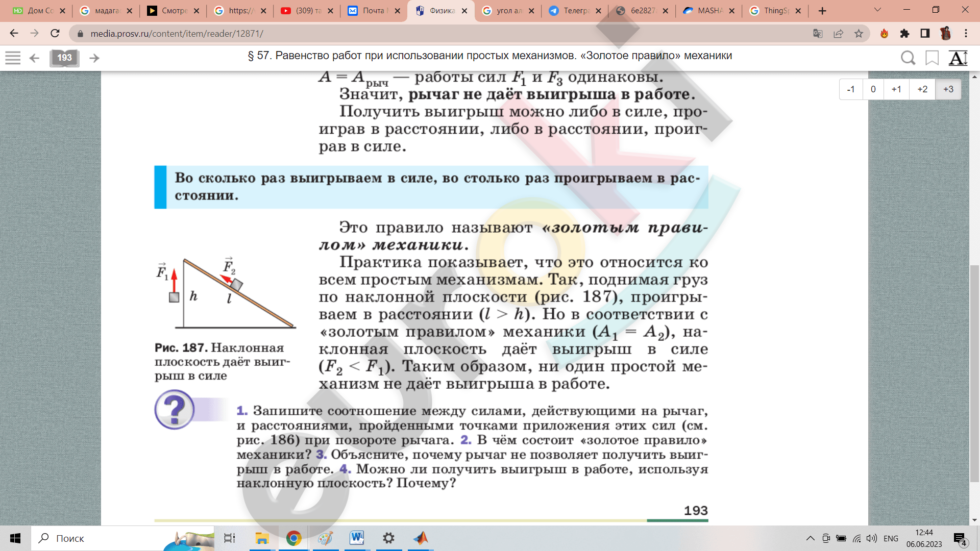Screen dimensions: 980x551
Task: Open the Paint app on taskbar
Action: (x=325, y=538)
